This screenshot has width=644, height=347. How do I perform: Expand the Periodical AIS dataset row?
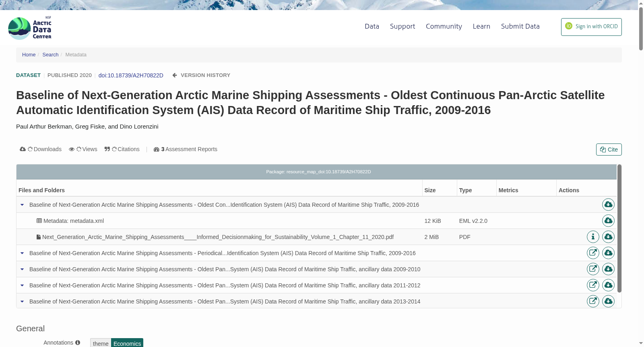[22, 253]
